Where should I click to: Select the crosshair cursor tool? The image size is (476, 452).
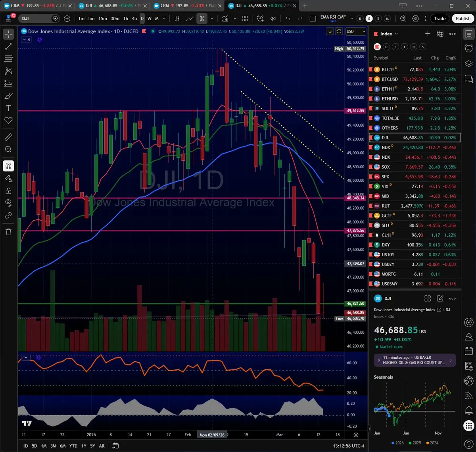[8, 34]
